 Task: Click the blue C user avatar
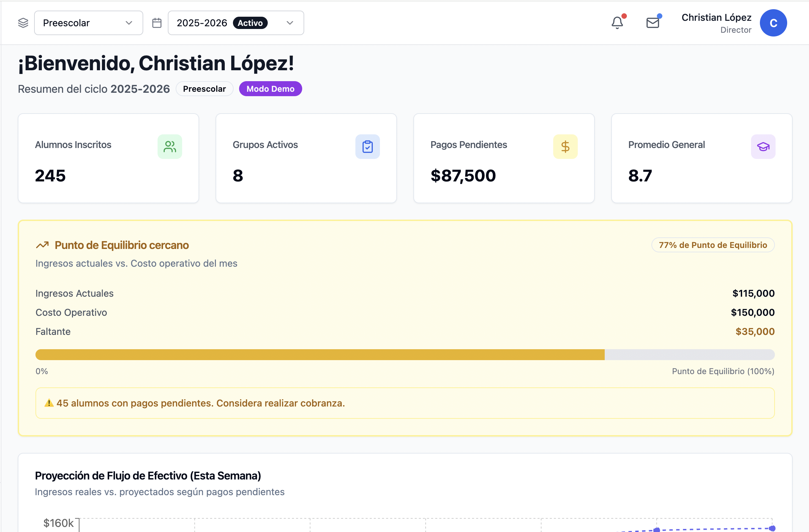coord(773,23)
